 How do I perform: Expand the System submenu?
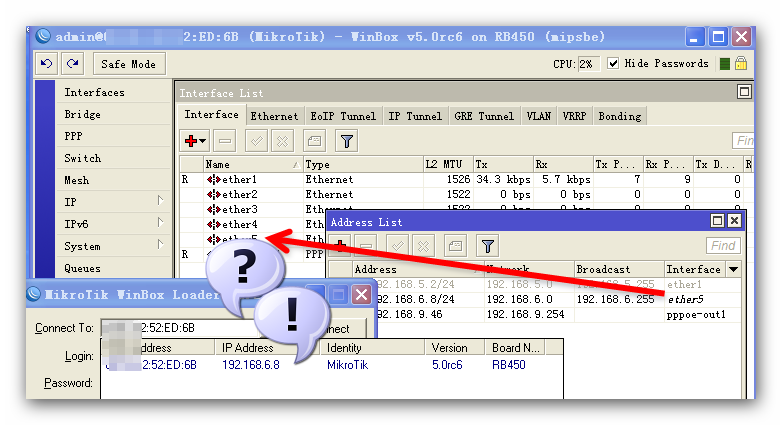tap(113, 246)
